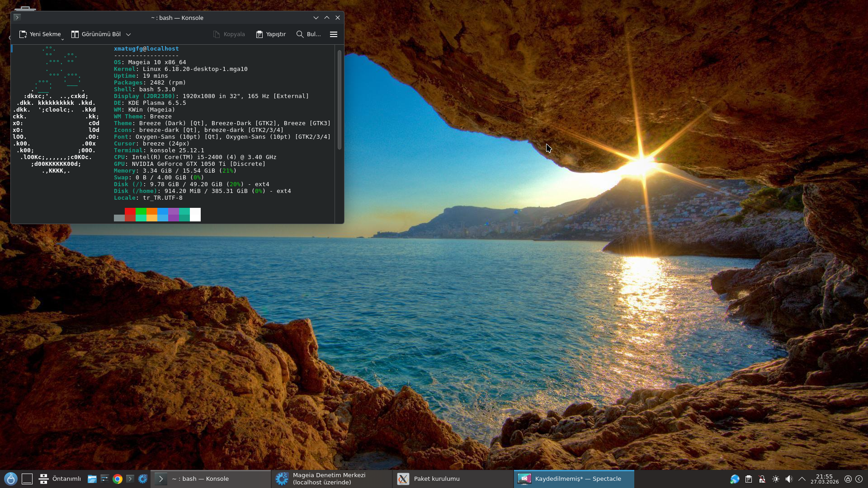This screenshot has height=488, width=868.
Task: Click the Locale: tr_TR.UTF-8 line
Action: click(x=148, y=198)
